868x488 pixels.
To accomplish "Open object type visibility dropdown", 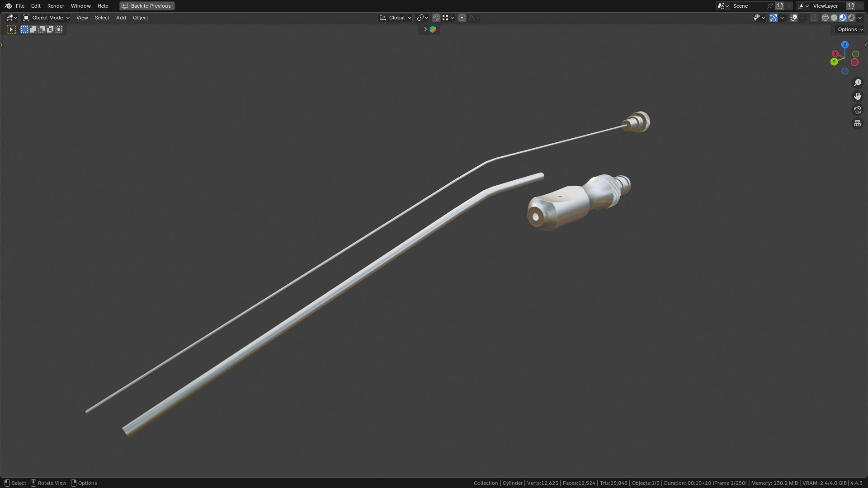I will click(x=759, y=18).
